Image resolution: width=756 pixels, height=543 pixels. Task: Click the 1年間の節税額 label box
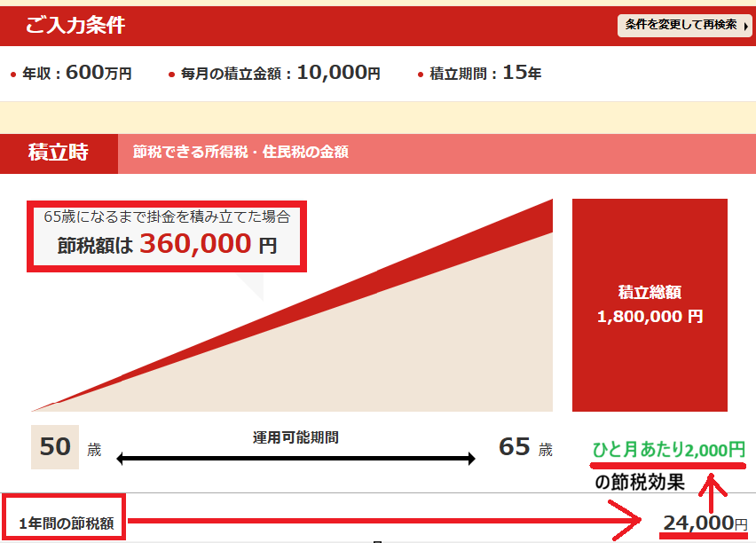[x=66, y=523]
